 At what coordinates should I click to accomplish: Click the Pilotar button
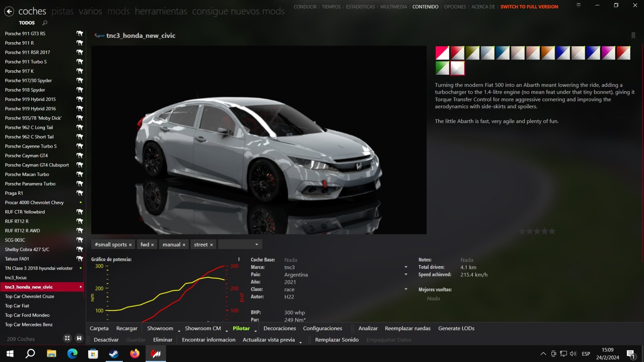pyautogui.click(x=241, y=328)
